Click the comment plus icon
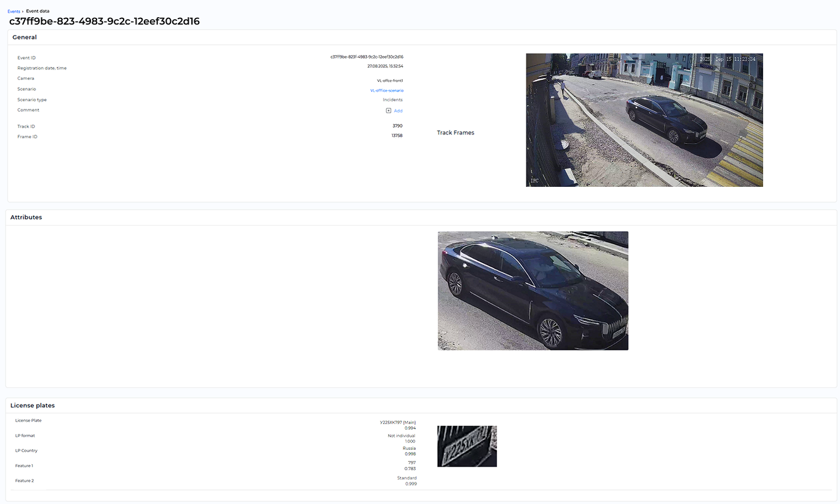The width and height of the screenshot is (840, 504). coord(388,111)
